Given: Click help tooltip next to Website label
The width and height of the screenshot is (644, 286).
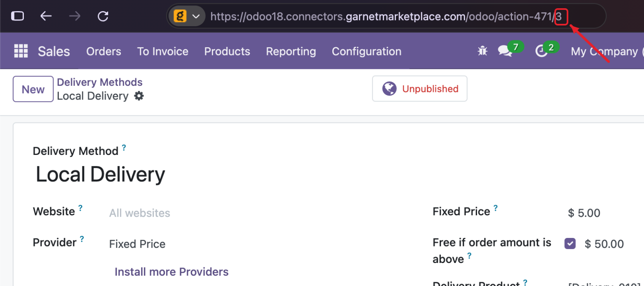Looking at the screenshot, I should [80, 208].
